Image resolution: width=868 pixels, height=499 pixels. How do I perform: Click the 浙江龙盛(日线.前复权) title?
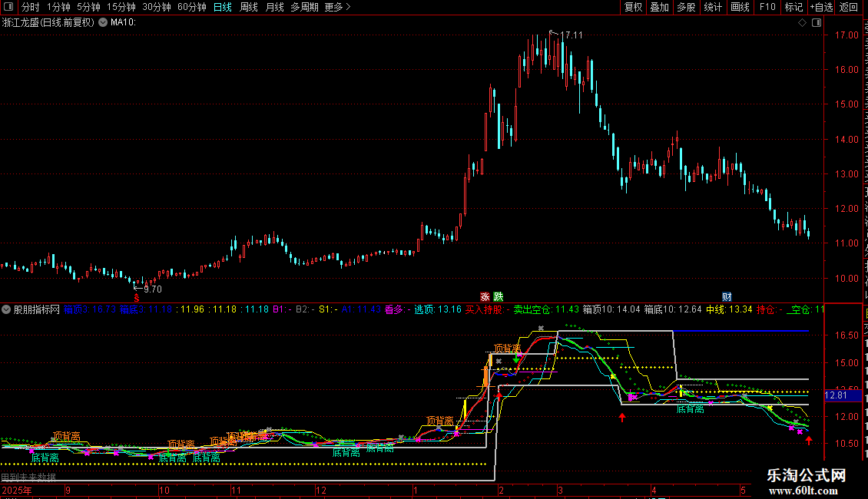click(48, 23)
